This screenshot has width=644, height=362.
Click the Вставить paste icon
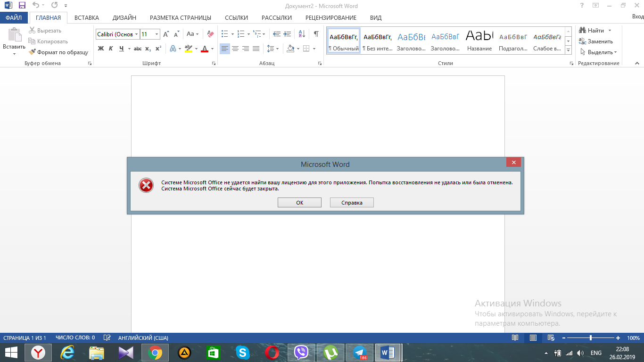pyautogui.click(x=14, y=35)
